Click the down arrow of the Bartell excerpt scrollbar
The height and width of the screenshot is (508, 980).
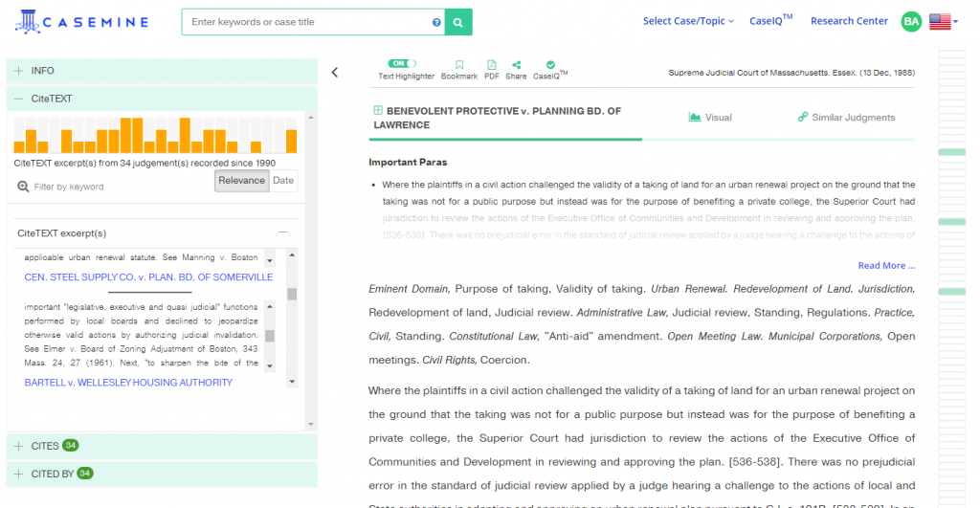(x=270, y=366)
